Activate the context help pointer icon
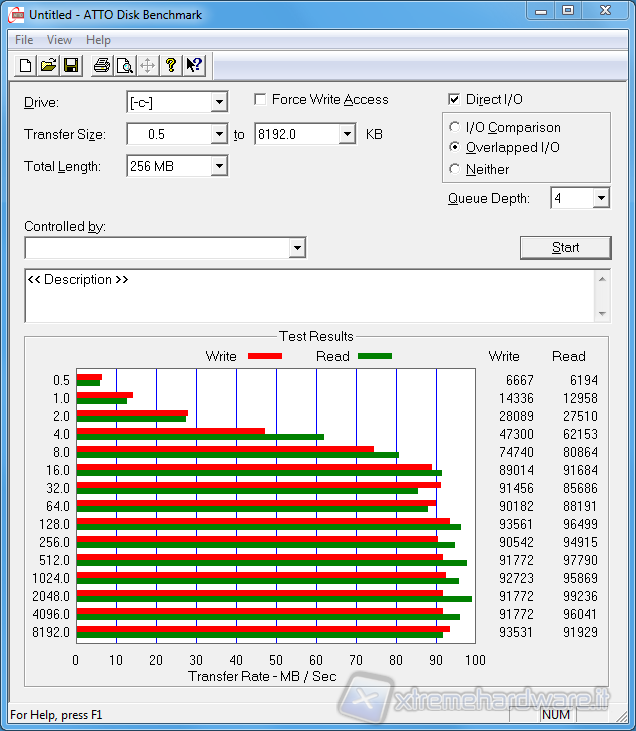 (194, 66)
